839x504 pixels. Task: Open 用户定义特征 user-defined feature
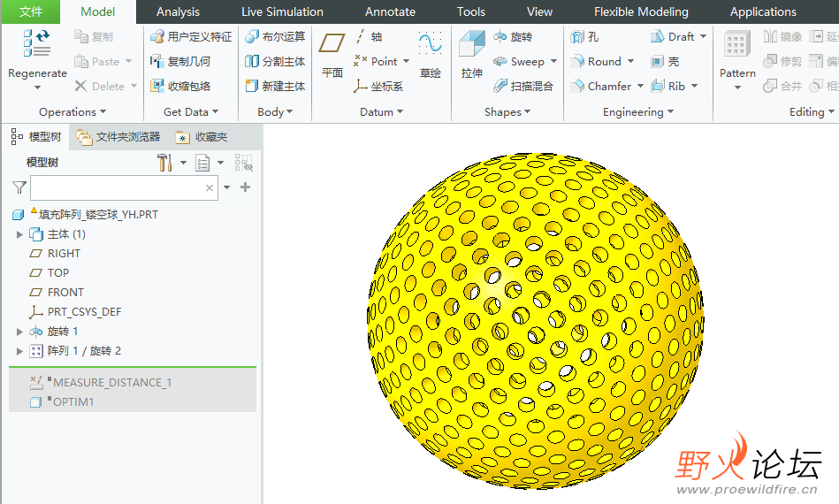click(x=191, y=36)
